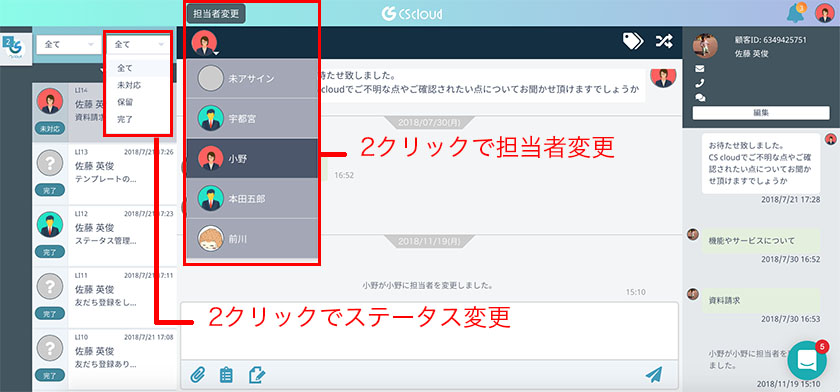Open ticket L112 ステータス管理… conversation
Viewport: 840px width, 392px height.
pos(104,235)
